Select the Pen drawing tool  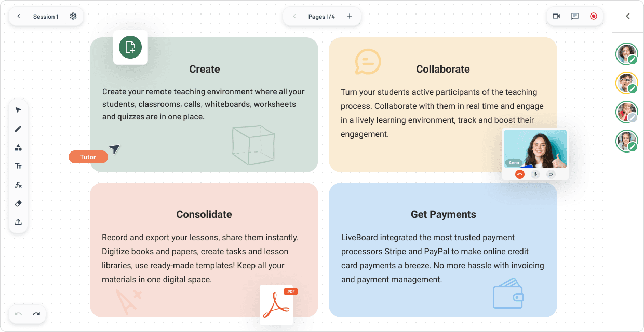click(x=18, y=129)
